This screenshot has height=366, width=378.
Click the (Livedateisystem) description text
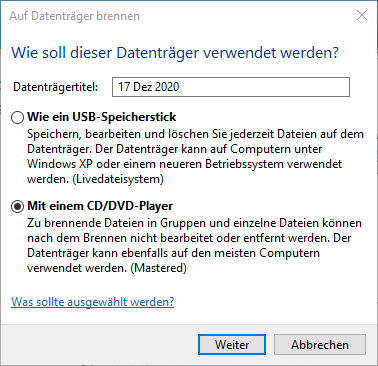click(118, 179)
